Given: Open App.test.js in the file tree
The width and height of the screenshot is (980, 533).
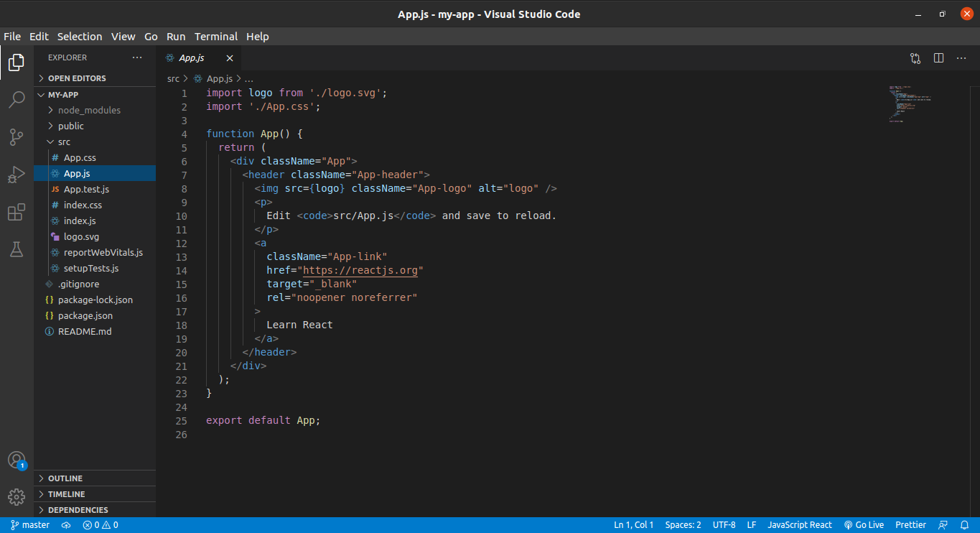Looking at the screenshot, I should click(95, 189).
